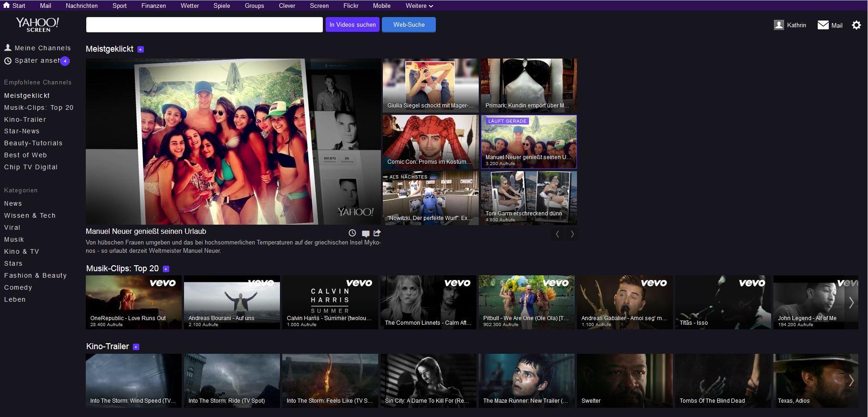Open Star-News sidebar channel

pos(22,131)
